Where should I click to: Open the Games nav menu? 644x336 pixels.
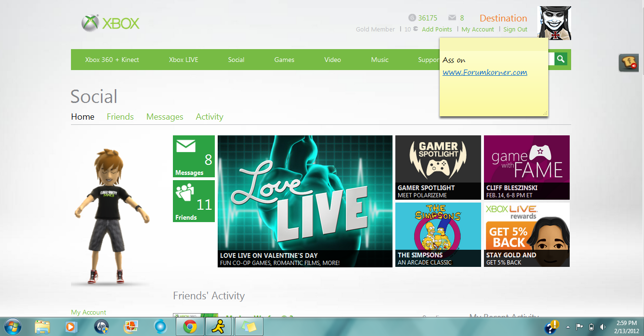(x=284, y=60)
